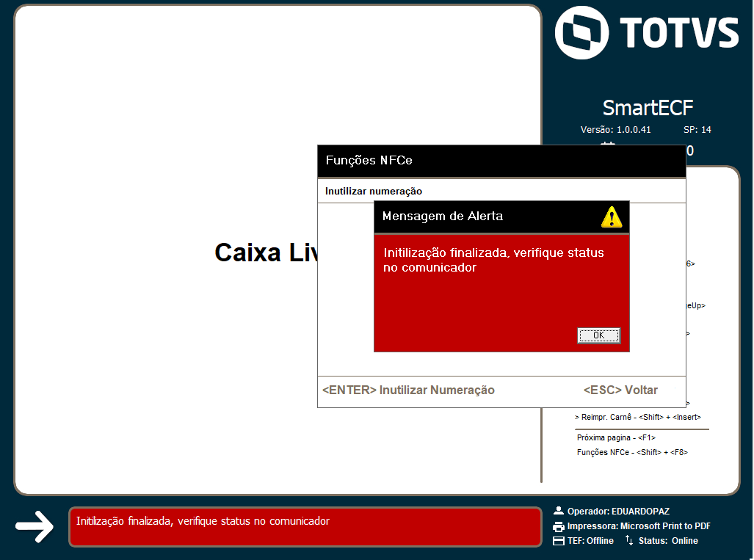Click the white arrow icon beside status message
Image resolution: width=754 pixels, height=560 pixels.
tap(35, 526)
